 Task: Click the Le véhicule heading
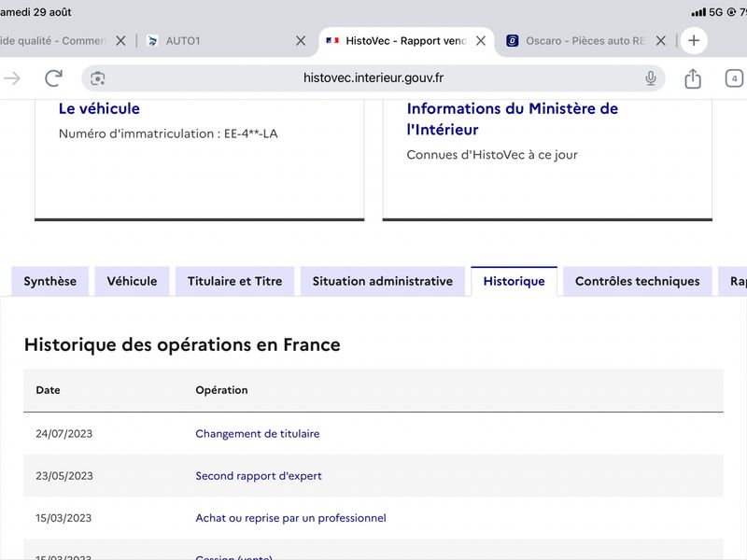99,108
